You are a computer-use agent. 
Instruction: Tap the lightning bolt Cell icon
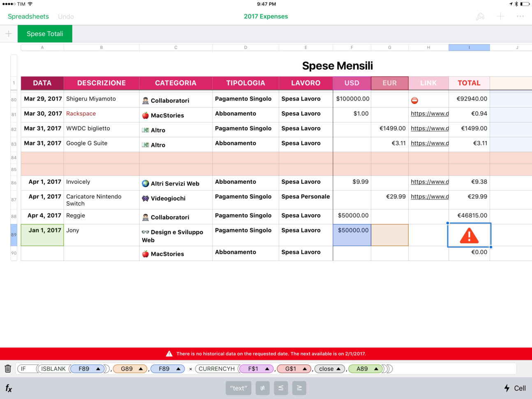point(514,388)
